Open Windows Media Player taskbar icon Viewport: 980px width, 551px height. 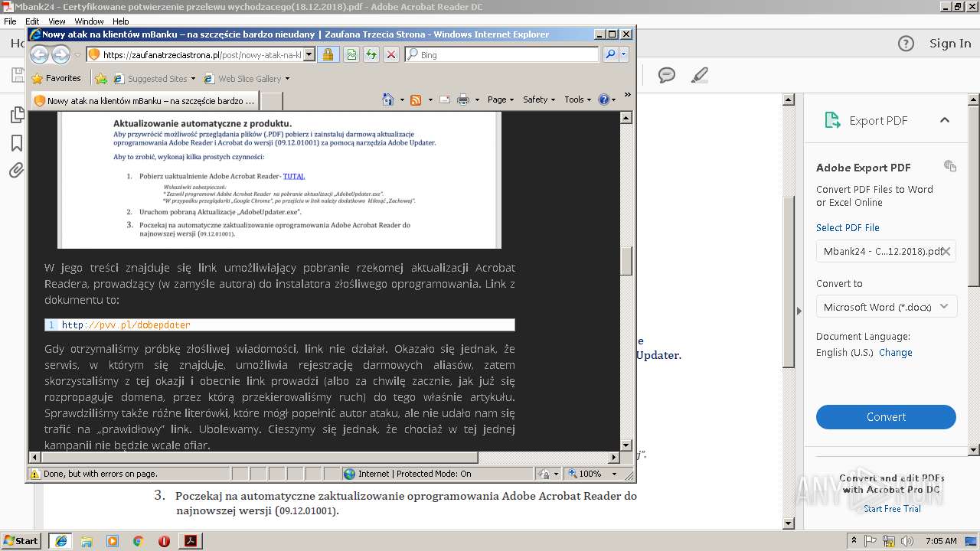coord(113,540)
